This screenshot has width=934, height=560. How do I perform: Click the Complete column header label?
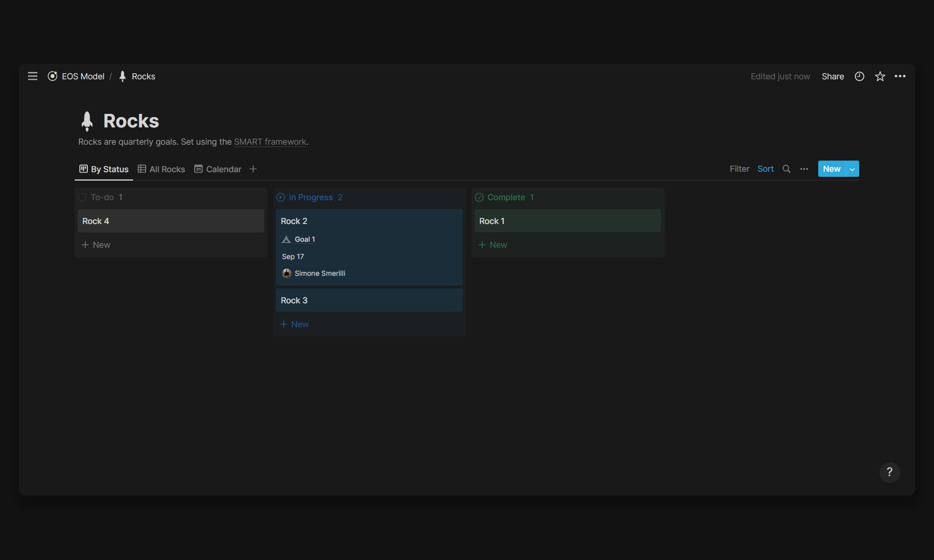506,197
